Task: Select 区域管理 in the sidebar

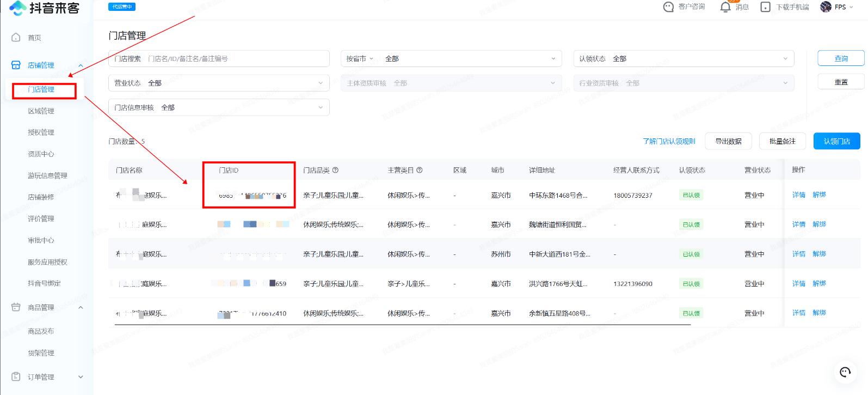Action: pyautogui.click(x=41, y=111)
